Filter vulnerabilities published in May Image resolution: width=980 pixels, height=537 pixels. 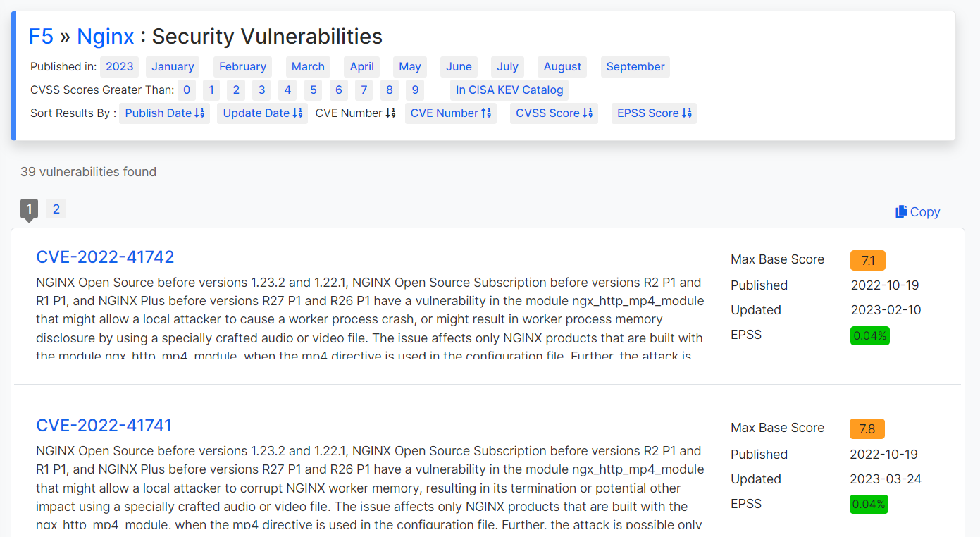tap(410, 66)
